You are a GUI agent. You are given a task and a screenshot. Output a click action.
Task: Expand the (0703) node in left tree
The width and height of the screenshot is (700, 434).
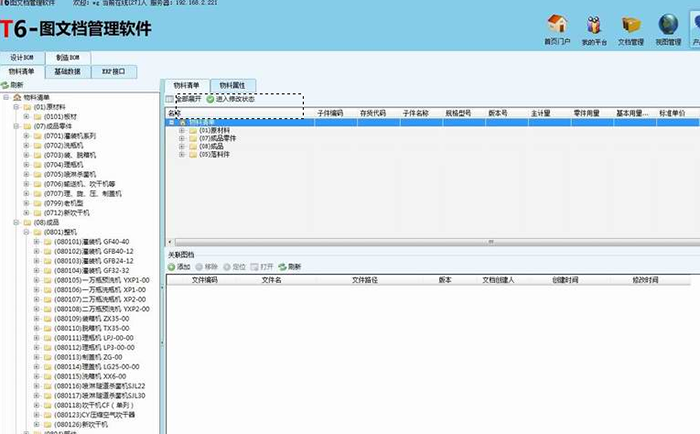coord(27,155)
